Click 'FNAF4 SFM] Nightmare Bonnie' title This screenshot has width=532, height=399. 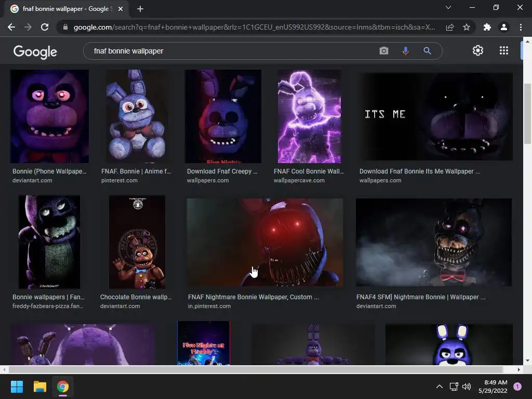pyautogui.click(x=421, y=297)
